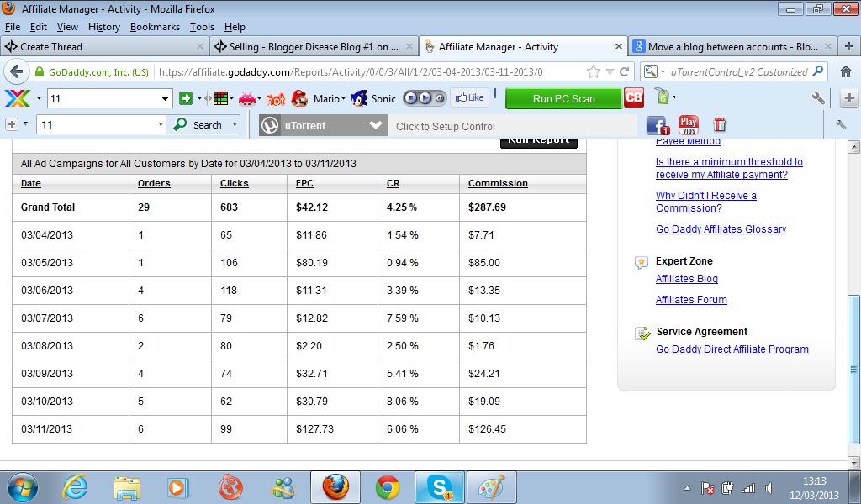Open the History menu
This screenshot has width=861, height=504.
click(x=104, y=27)
